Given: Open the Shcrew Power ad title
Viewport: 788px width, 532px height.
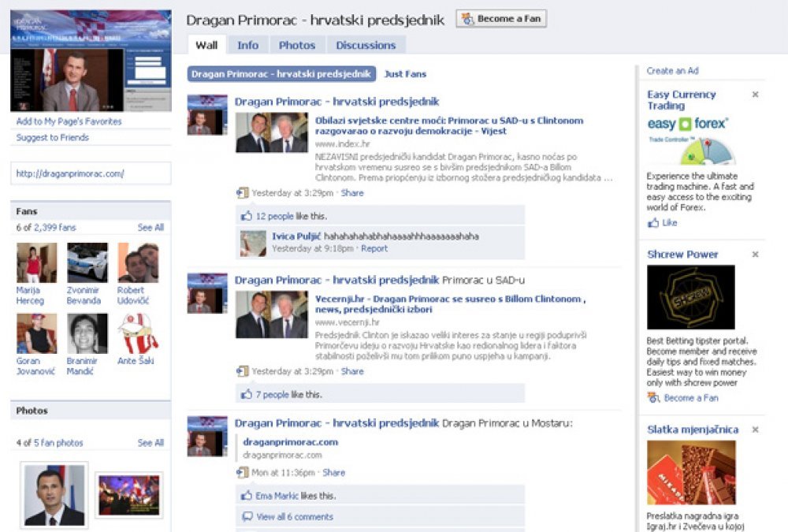Looking at the screenshot, I should pos(682,255).
